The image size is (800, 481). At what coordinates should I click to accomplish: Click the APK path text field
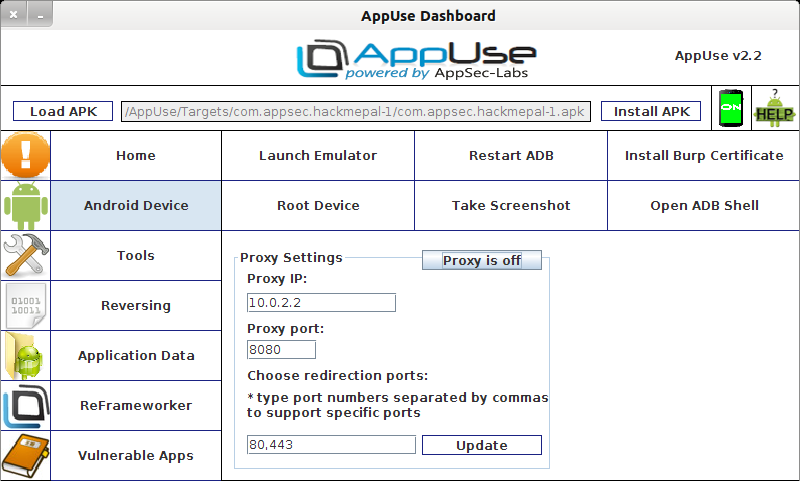(356, 111)
